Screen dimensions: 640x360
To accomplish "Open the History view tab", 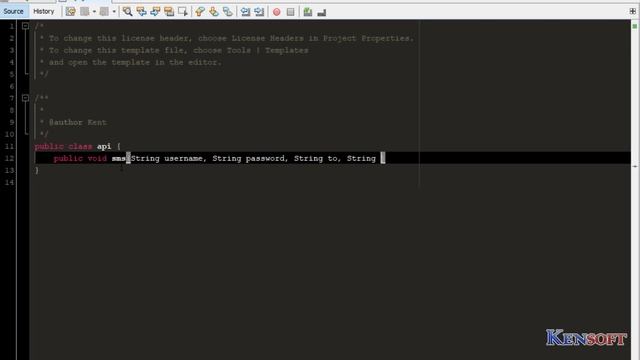I will [44, 11].
